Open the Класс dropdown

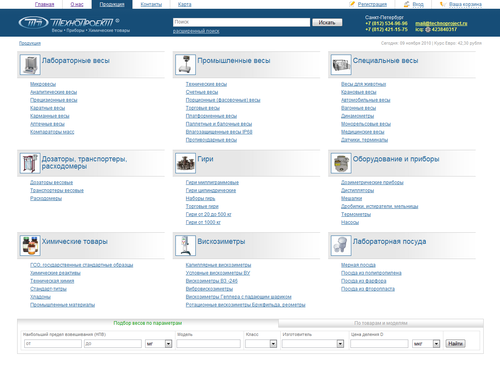pos(261,344)
